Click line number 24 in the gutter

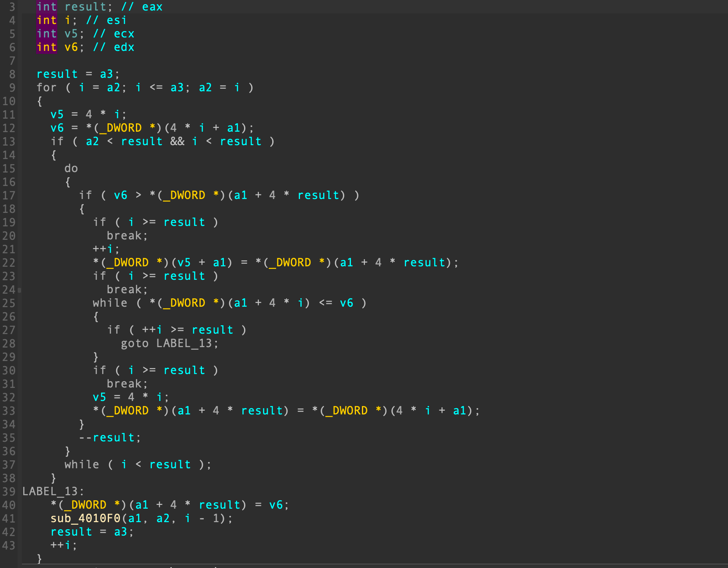(9, 289)
